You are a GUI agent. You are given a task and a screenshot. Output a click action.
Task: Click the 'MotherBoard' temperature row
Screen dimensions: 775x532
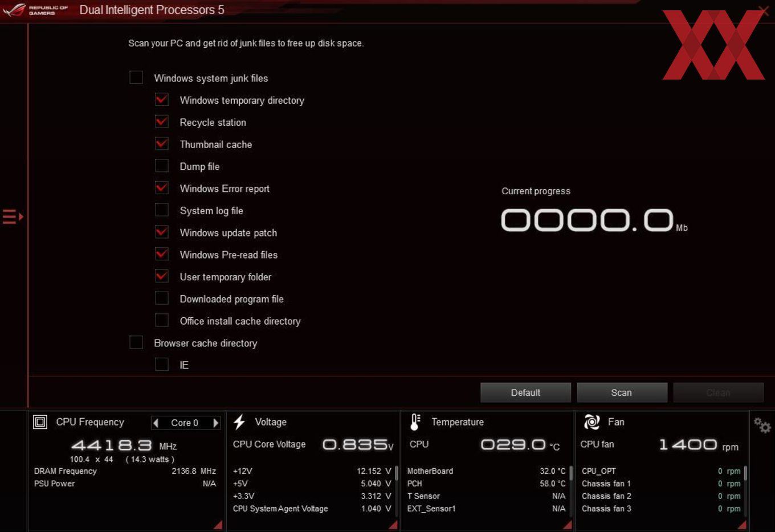pyautogui.click(x=486, y=471)
